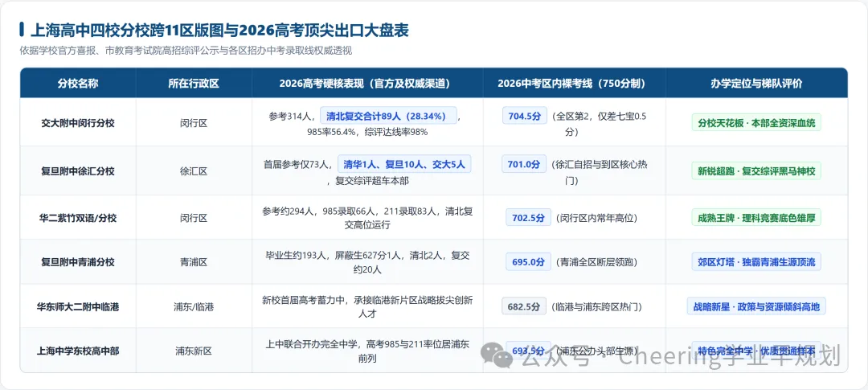868x390 pixels.
Task: Click the 新锐超跑·复交综评黑马神校 tag
Action: [x=756, y=170]
